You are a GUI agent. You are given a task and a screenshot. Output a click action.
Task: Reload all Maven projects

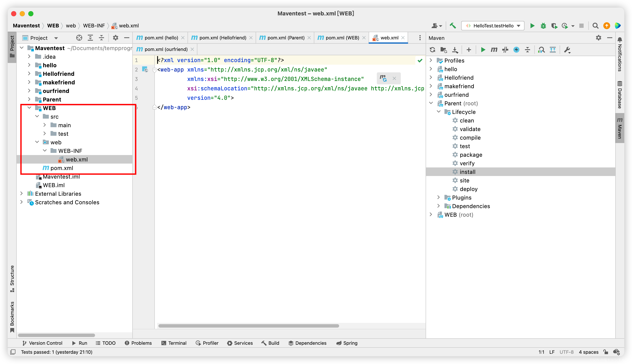(x=432, y=50)
